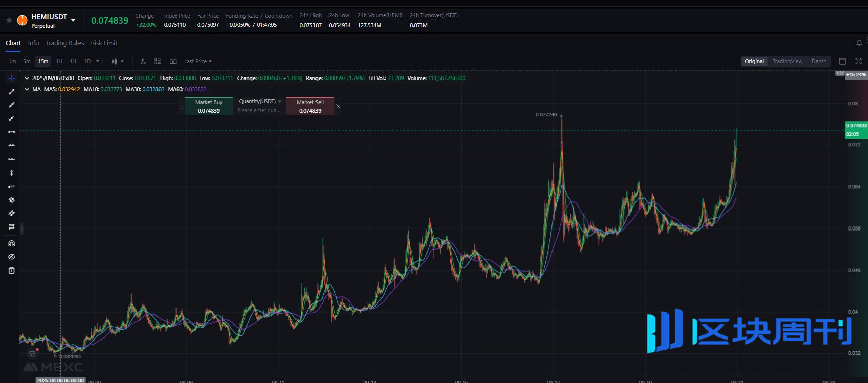Select the 1m timeframe

point(12,61)
